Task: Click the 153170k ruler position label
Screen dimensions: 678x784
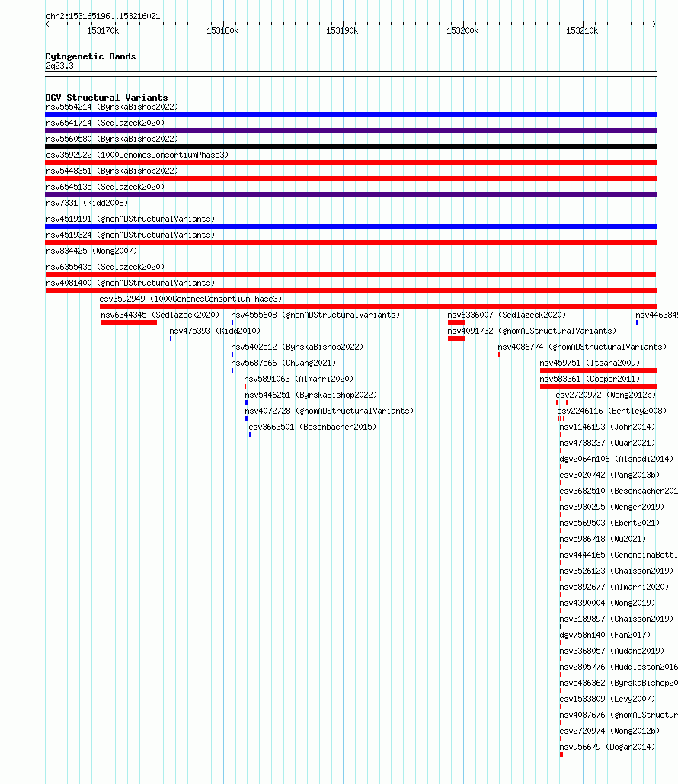Action: 103,31
